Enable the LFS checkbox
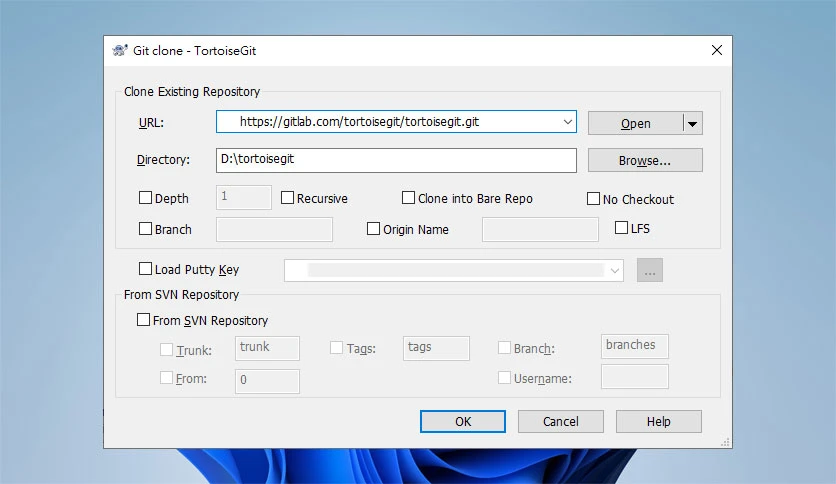This screenshot has width=836, height=484. (621, 228)
